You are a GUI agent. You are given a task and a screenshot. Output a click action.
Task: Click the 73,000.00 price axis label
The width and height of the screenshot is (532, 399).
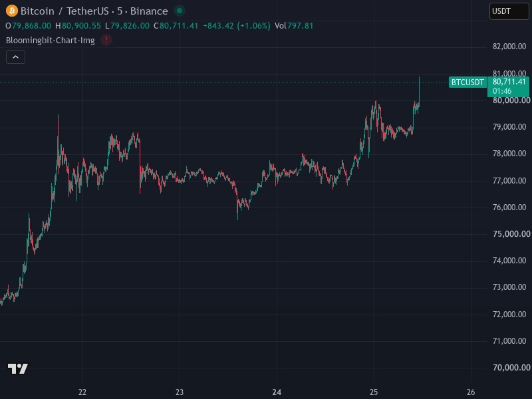pos(509,287)
